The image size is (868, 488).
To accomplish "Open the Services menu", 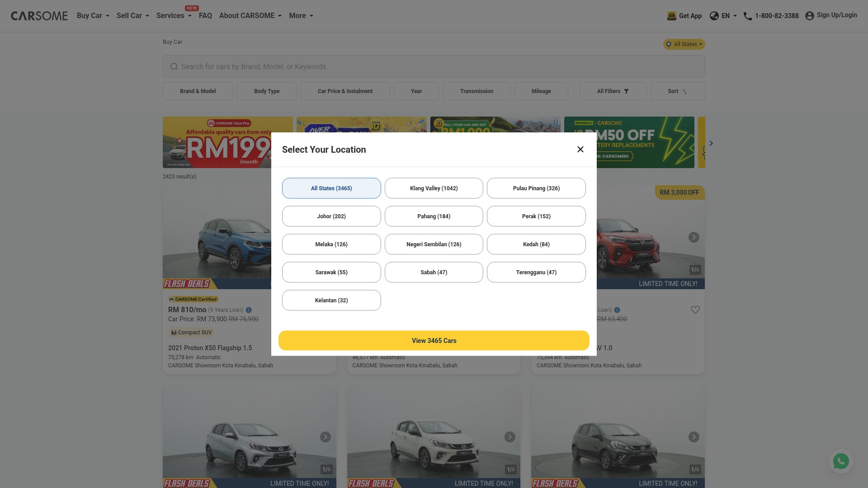I will point(174,15).
